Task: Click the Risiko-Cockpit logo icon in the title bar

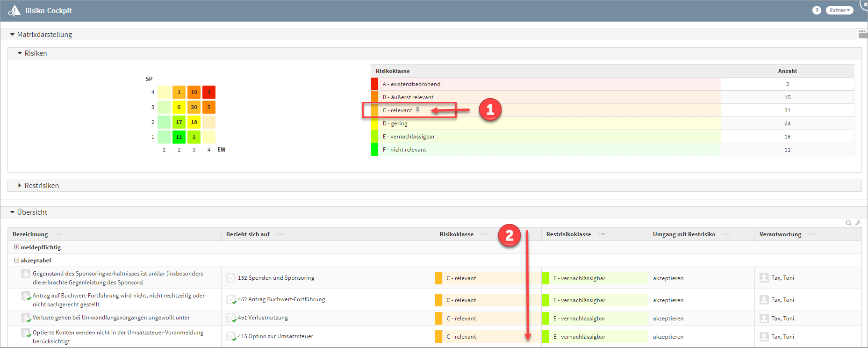Action: click(x=14, y=11)
